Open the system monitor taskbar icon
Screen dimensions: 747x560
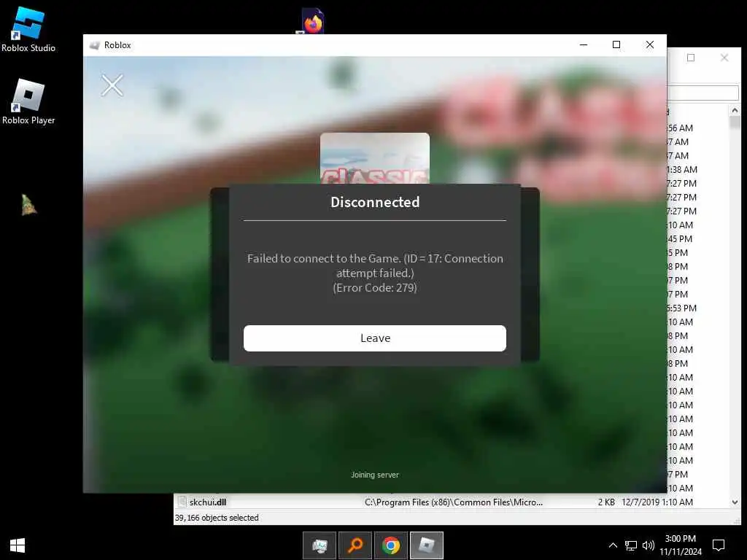(320, 545)
